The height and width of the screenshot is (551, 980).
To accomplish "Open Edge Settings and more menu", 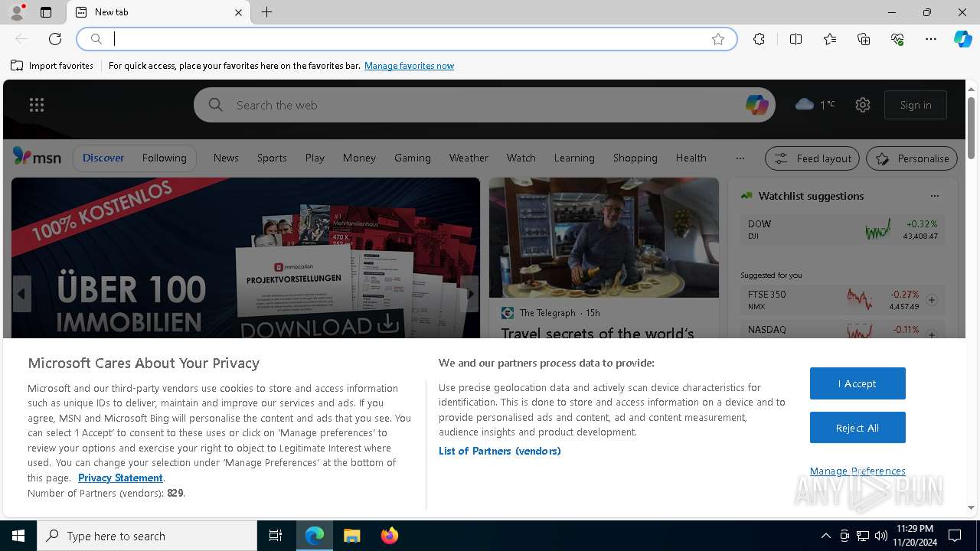I will (x=931, y=39).
